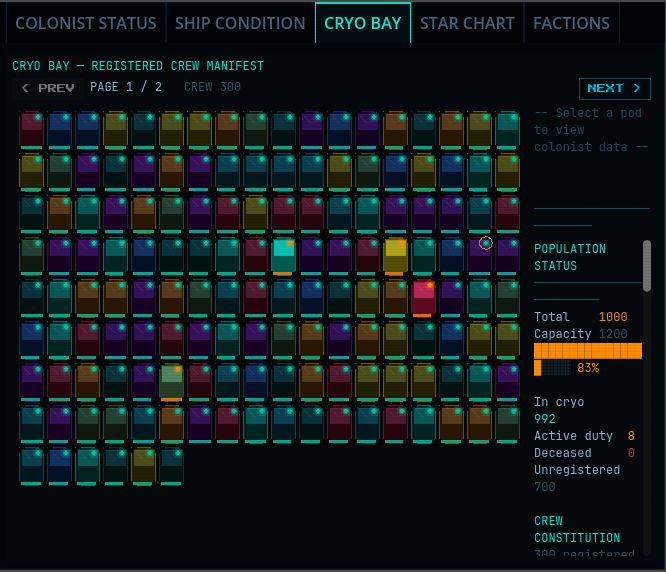
Task: Select the only orange pod in the second row
Action: pos(171,172)
